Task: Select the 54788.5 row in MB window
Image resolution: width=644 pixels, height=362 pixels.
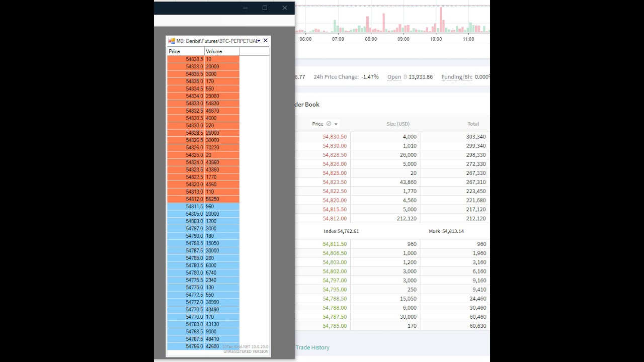Action: pyautogui.click(x=203, y=243)
